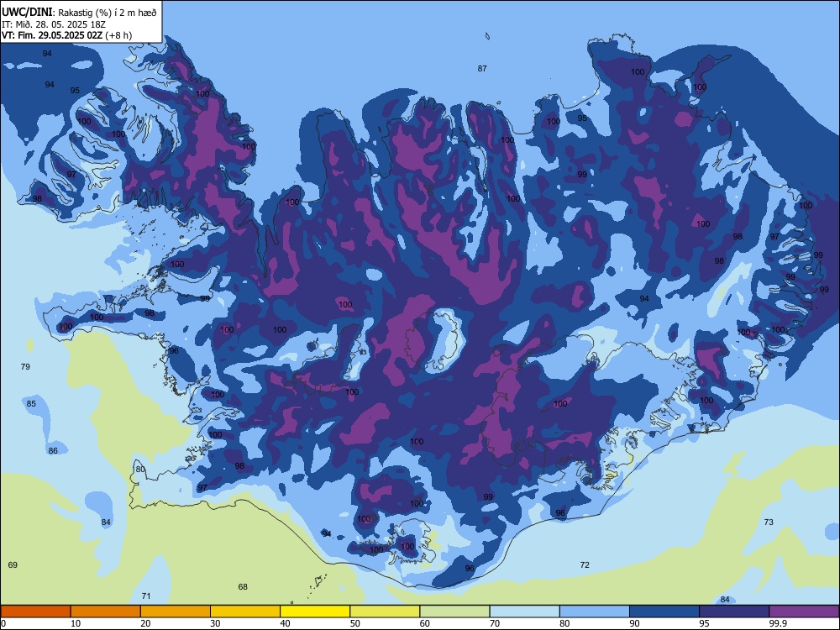Click the pale blue 70–80 legend swatch
The width and height of the screenshot is (840, 630).
pos(524,612)
